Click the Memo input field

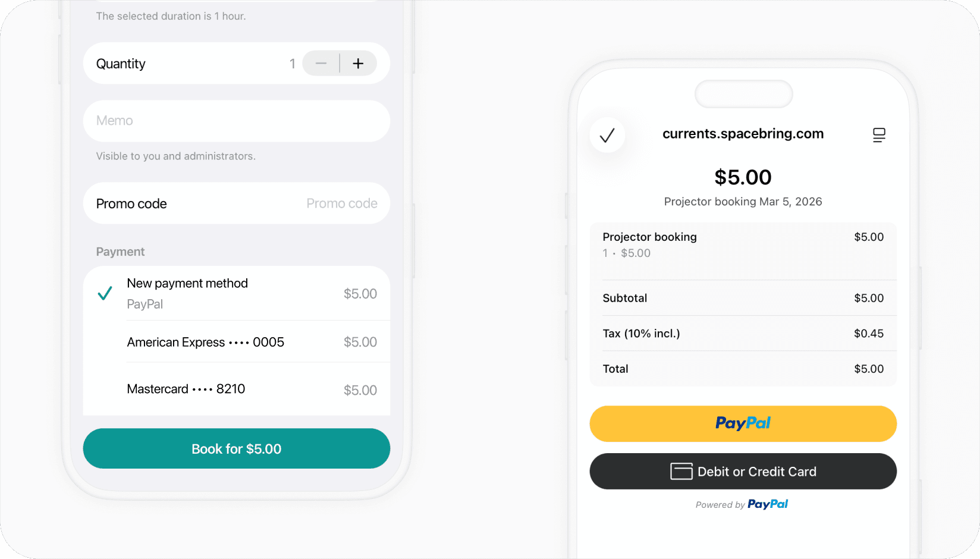point(236,121)
